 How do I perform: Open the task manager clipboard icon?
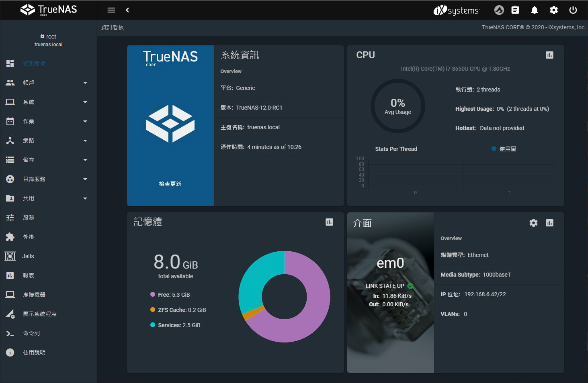click(515, 10)
